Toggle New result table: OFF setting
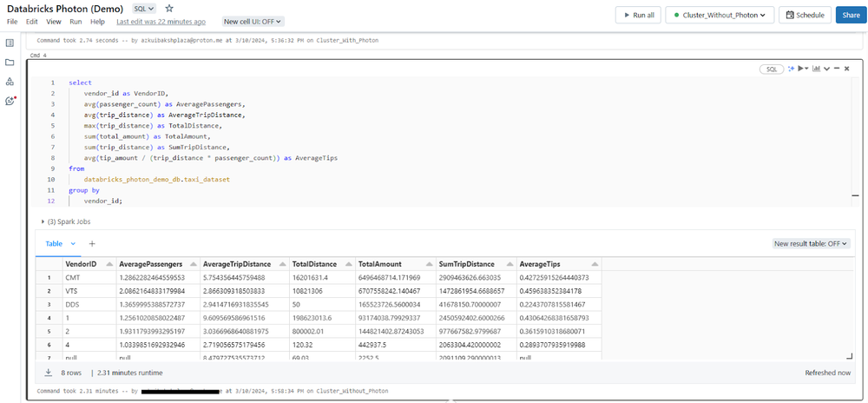Image resolution: width=868 pixels, height=403 pixels. 811,243
